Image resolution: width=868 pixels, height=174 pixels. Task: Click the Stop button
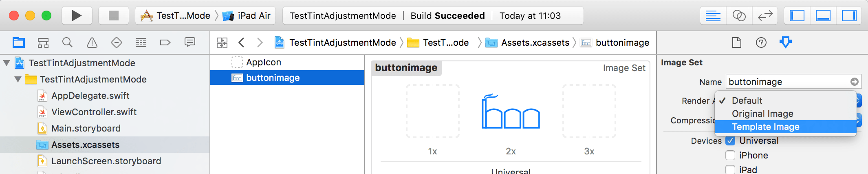(x=114, y=16)
